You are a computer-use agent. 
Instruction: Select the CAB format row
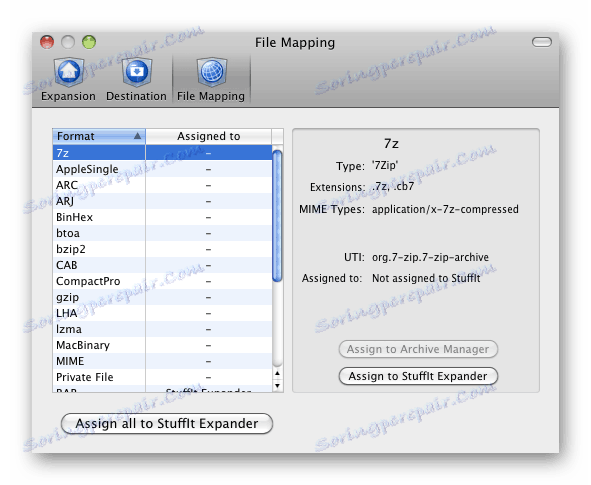pyautogui.click(x=162, y=265)
